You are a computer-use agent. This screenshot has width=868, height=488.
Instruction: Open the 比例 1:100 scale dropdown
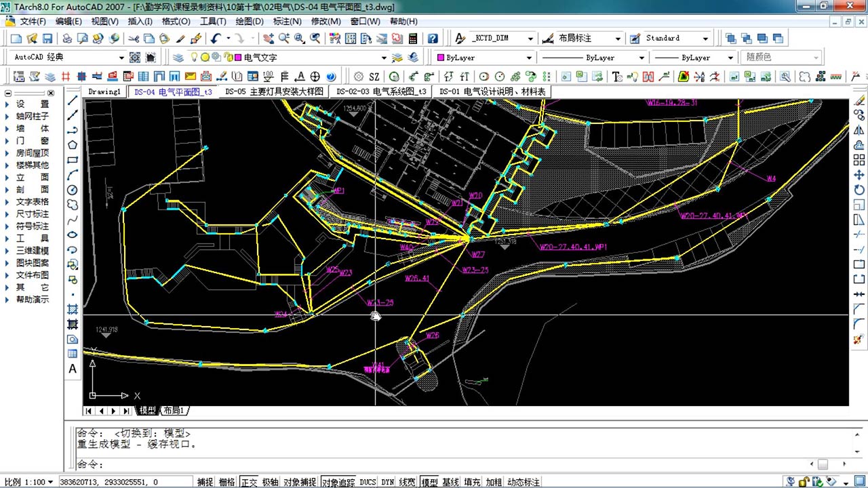(28, 482)
